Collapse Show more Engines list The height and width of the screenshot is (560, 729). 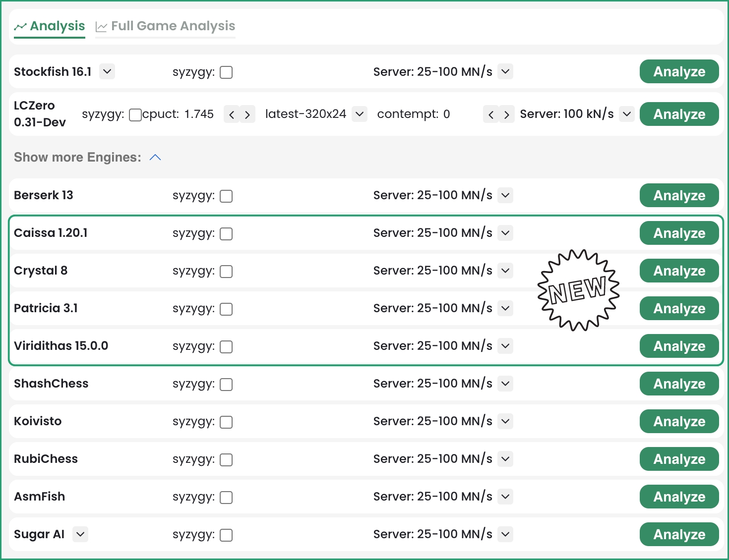tap(155, 157)
